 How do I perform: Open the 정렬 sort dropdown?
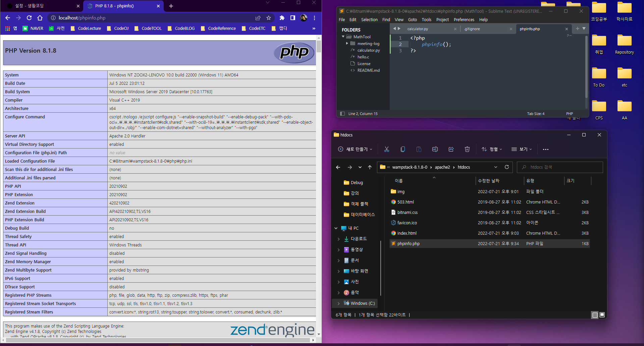pyautogui.click(x=492, y=149)
